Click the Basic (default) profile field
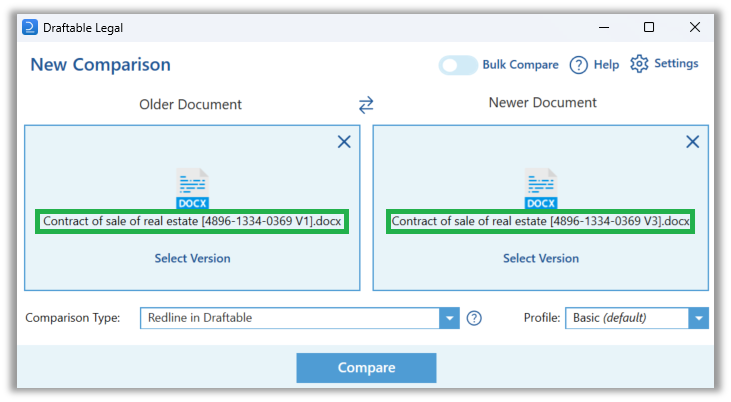 pyautogui.click(x=637, y=318)
